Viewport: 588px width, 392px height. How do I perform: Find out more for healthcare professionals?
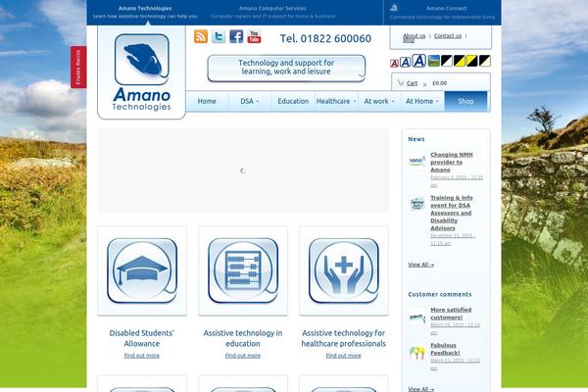pyautogui.click(x=344, y=356)
